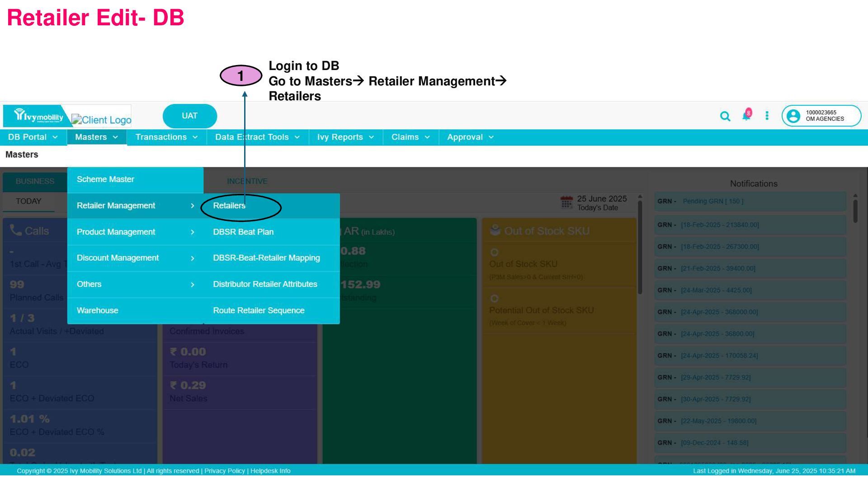The height and width of the screenshot is (488, 868).
Task: Expand the Approval menu
Action: (x=470, y=137)
